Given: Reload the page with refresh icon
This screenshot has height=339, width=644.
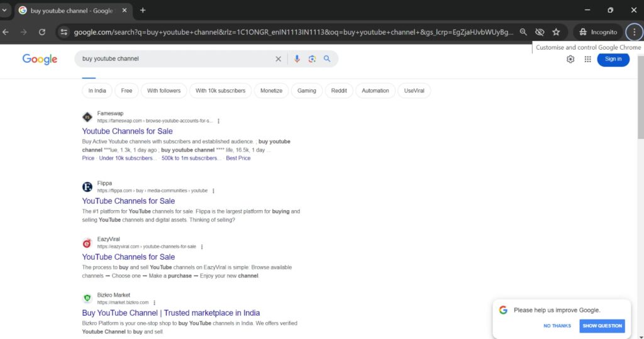Looking at the screenshot, I should coord(42,32).
